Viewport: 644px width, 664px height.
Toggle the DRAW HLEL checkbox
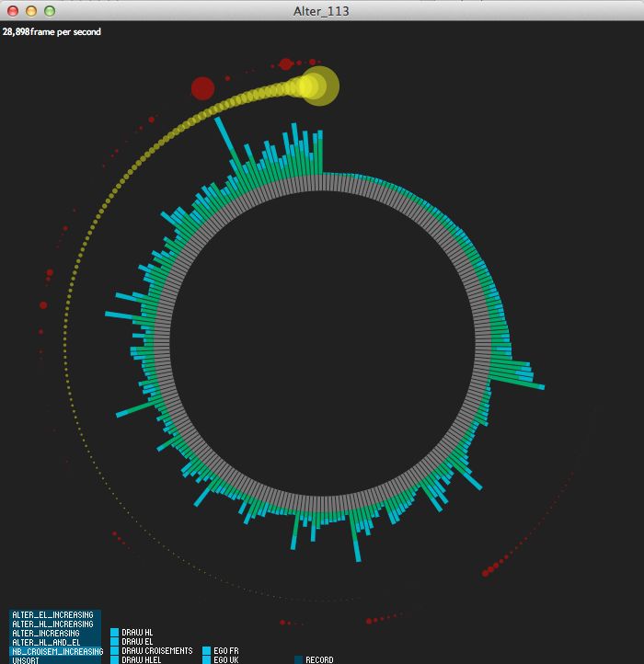click(x=115, y=659)
